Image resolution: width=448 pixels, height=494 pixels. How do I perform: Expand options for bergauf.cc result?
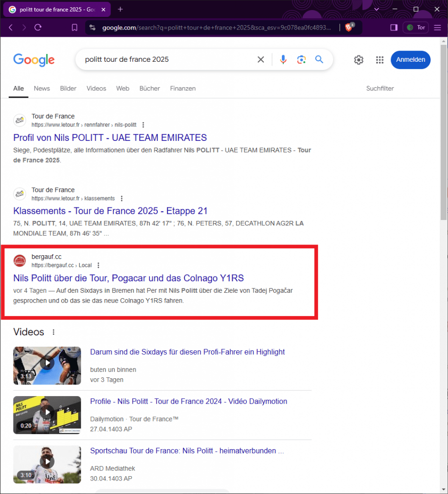coord(98,265)
